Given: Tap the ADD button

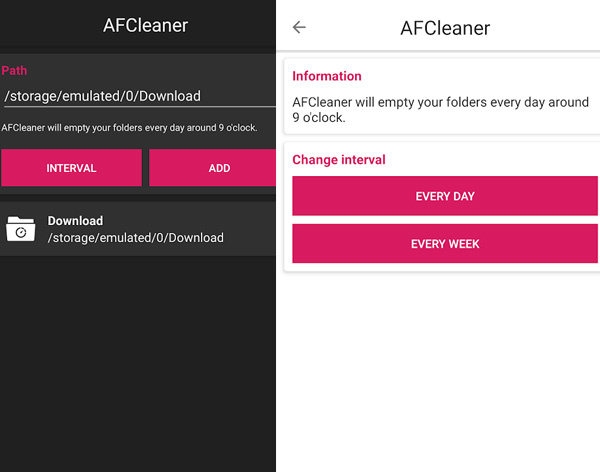Looking at the screenshot, I should [219, 168].
